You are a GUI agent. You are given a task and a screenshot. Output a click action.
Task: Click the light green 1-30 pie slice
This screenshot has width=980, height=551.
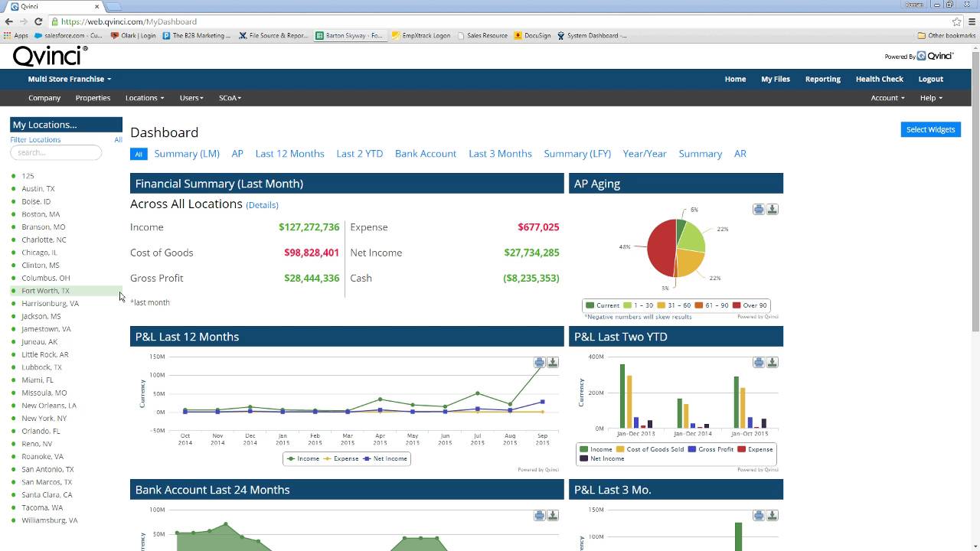692,238
